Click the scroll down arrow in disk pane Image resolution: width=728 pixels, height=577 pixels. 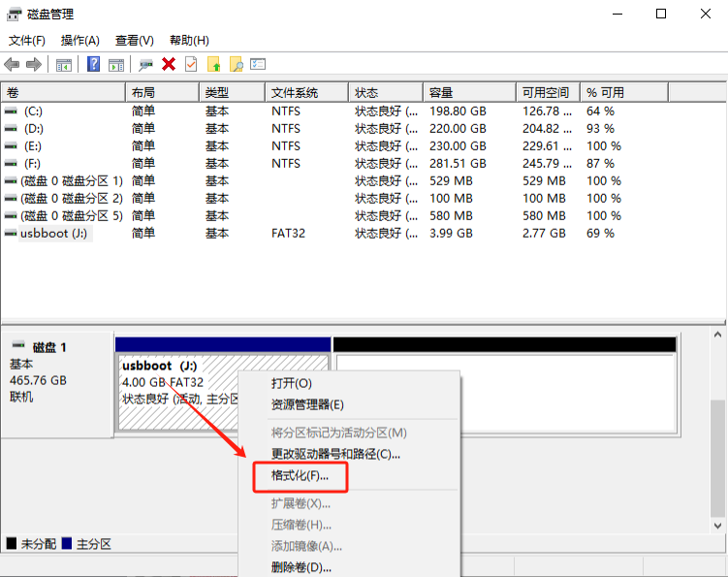click(717, 526)
